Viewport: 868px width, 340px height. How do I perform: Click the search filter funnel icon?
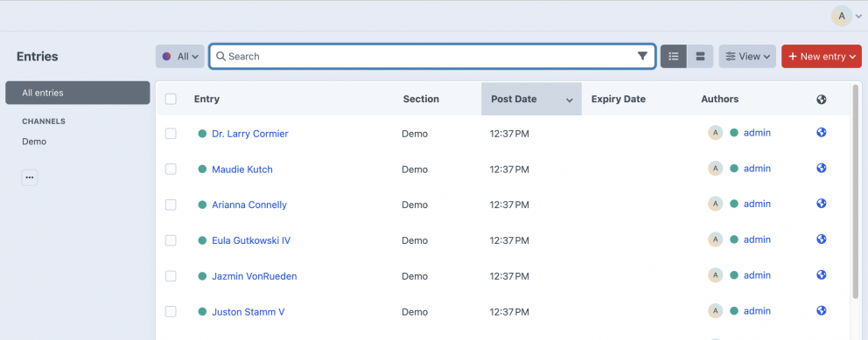tap(642, 56)
